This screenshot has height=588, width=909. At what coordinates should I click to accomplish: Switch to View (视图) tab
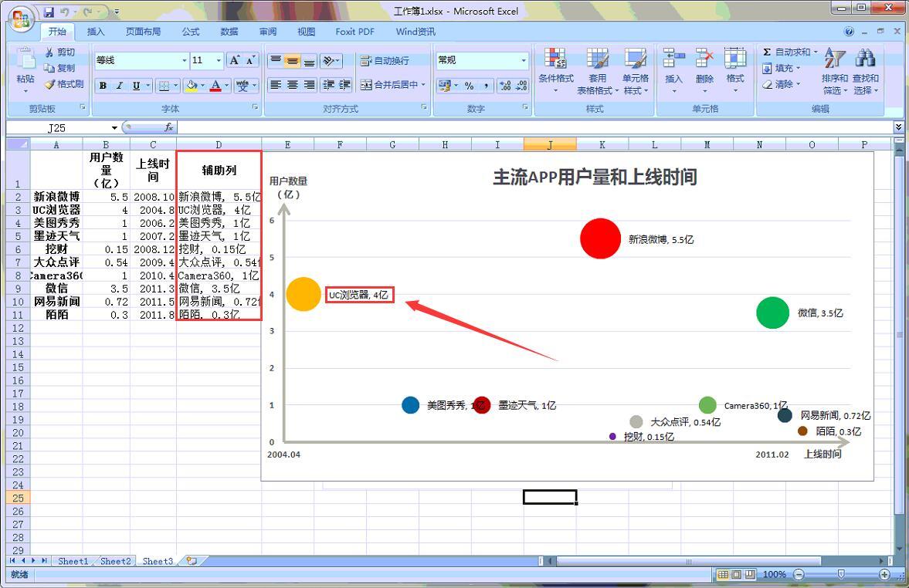(306, 32)
